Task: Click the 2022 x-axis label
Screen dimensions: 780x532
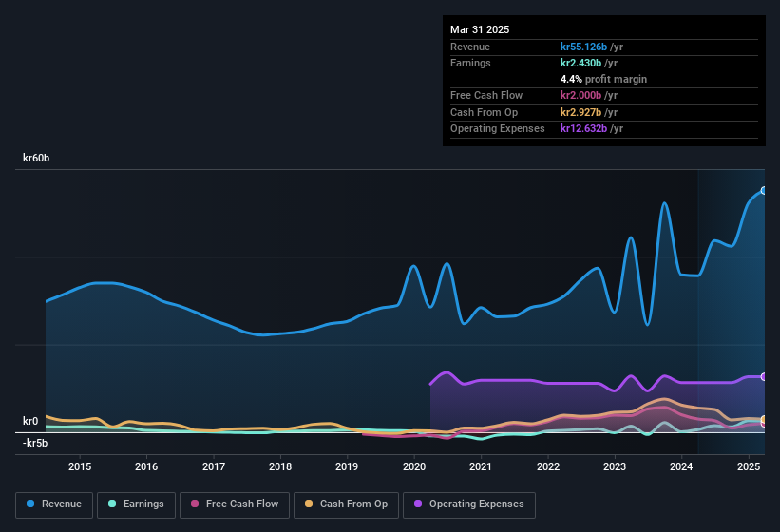Action: [x=547, y=466]
